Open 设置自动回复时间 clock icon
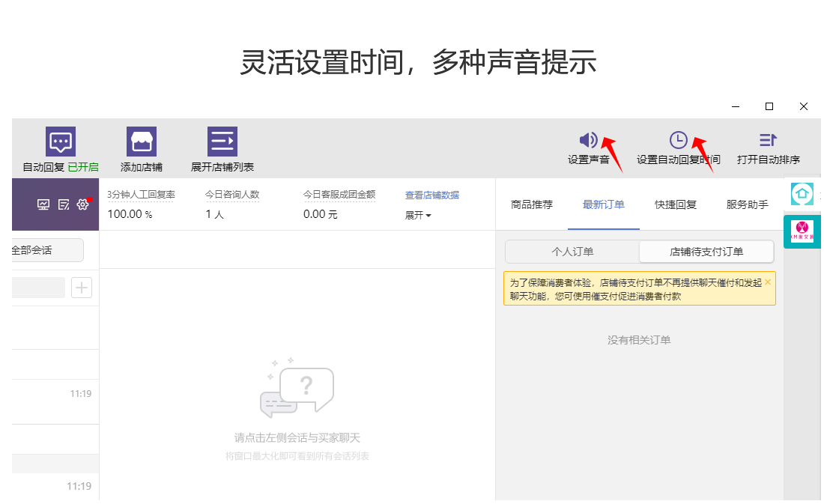This screenshot has height=504, width=824. 678,140
